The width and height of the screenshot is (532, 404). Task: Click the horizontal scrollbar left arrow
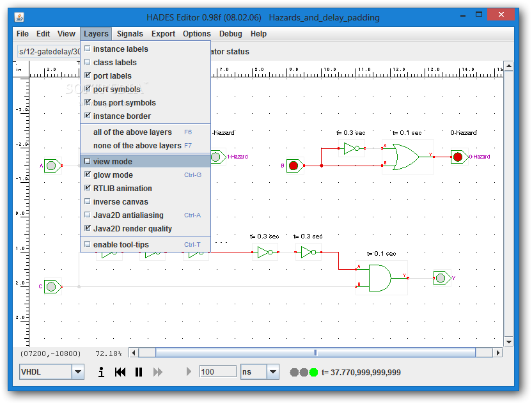(x=134, y=353)
